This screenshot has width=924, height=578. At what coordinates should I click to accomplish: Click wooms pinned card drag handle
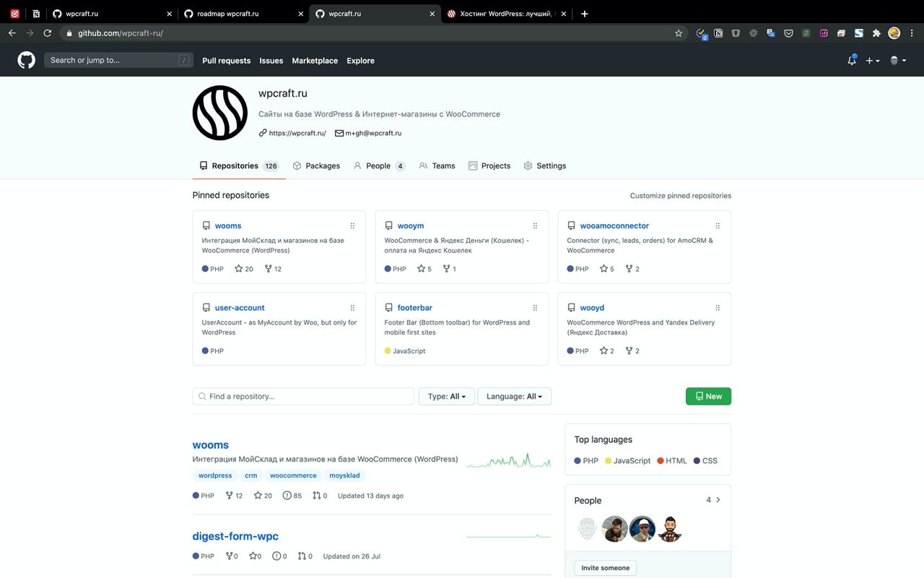pyautogui.click(x=352, y=226)
